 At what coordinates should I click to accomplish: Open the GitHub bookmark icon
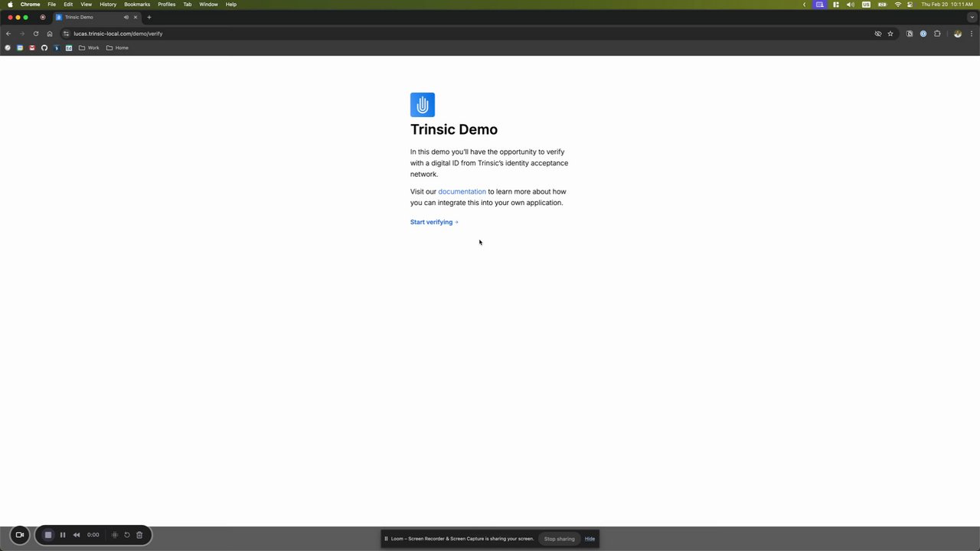click(44, 47)
